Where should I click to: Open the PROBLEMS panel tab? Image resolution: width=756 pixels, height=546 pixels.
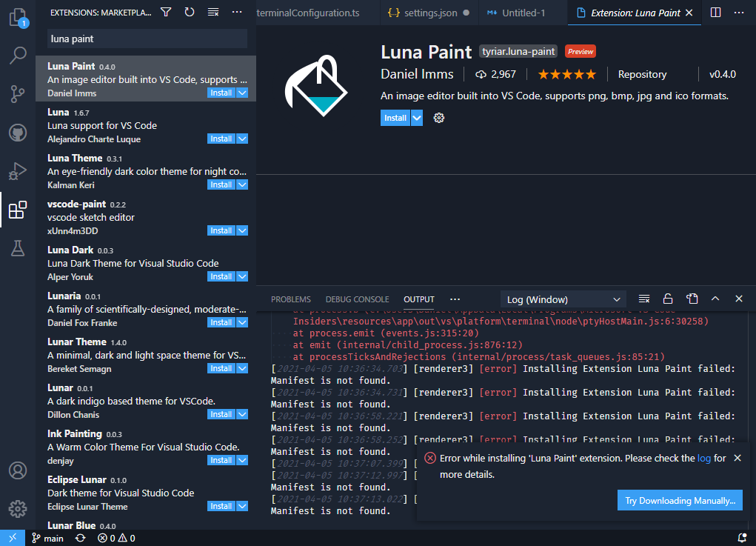click(291, 299)
